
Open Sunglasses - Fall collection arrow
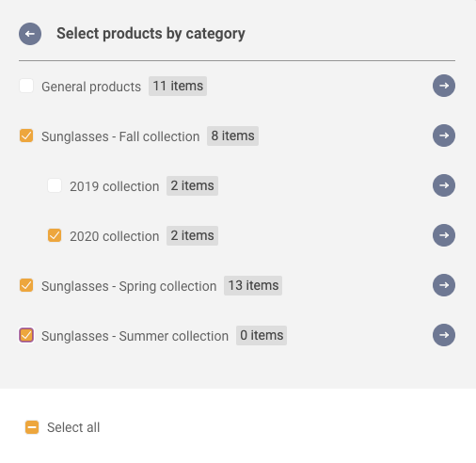[x=444, y=136]
